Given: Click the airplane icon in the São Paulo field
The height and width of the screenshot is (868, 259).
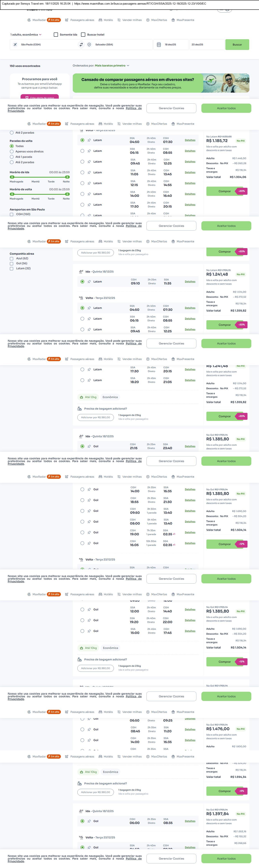Looking at the screenshot, I should pyautogui.click(x=15, y=44).
